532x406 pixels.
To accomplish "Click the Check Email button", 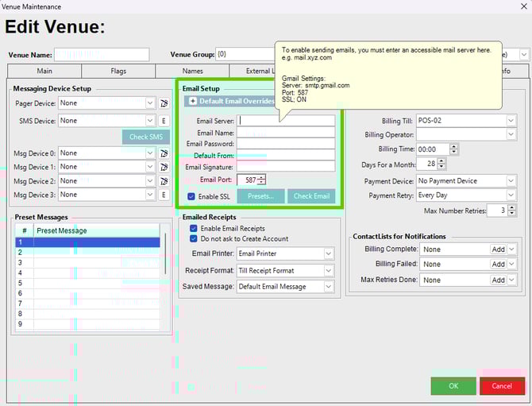I will coord(310,196).
